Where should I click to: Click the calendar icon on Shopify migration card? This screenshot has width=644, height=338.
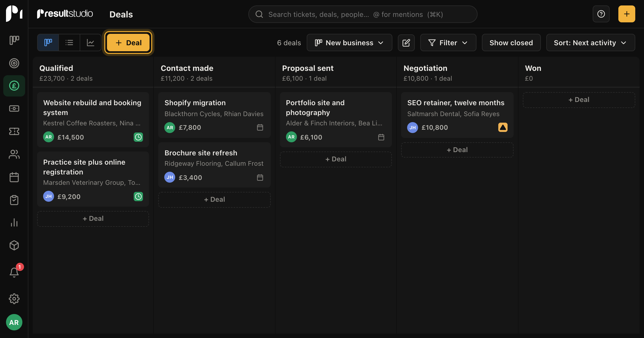coord(260,127)
